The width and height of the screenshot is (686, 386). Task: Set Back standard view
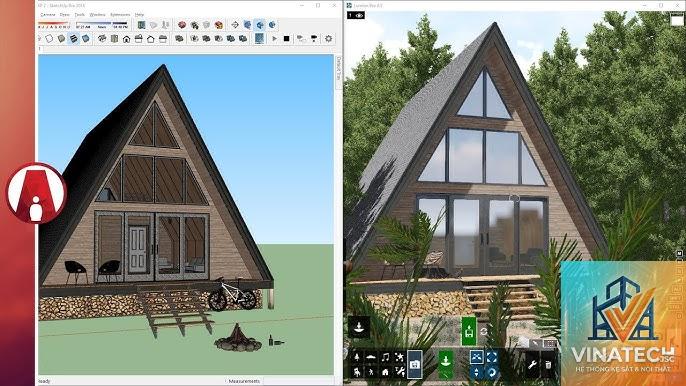150,39
